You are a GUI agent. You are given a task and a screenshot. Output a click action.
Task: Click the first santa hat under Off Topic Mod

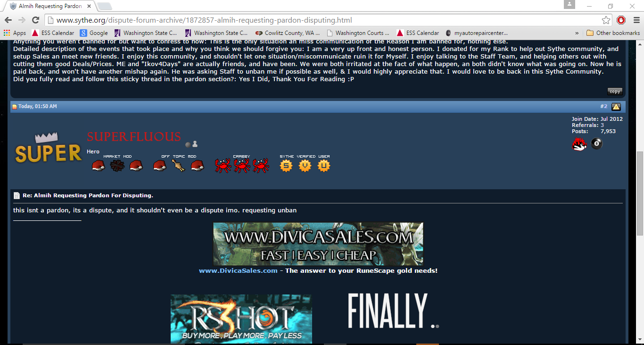click(x=159, y=165)
